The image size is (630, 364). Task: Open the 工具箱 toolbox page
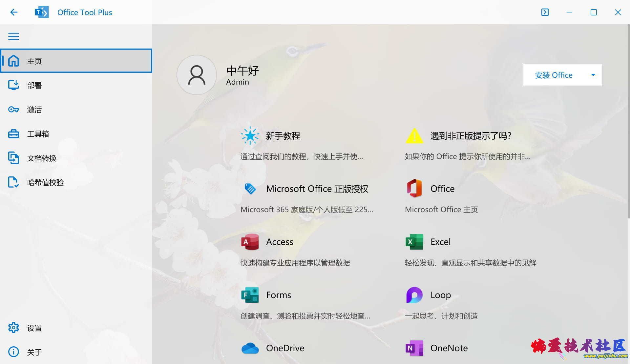pos(76,134)
